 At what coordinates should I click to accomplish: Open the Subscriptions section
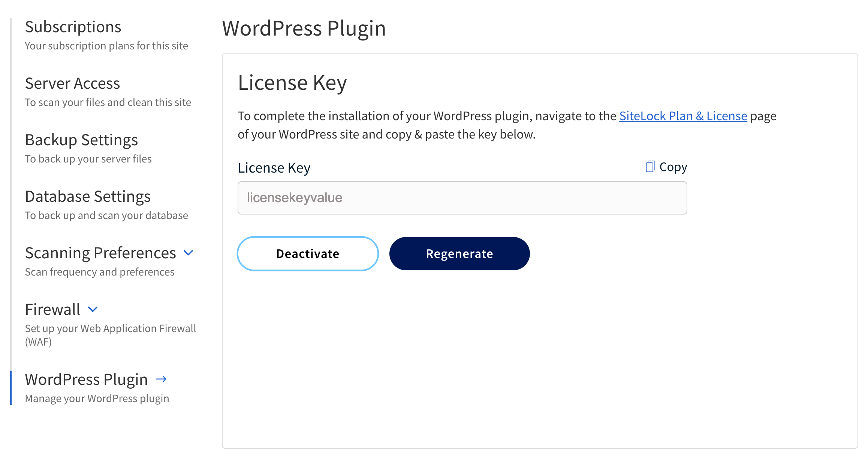click(x=73, y=27)
